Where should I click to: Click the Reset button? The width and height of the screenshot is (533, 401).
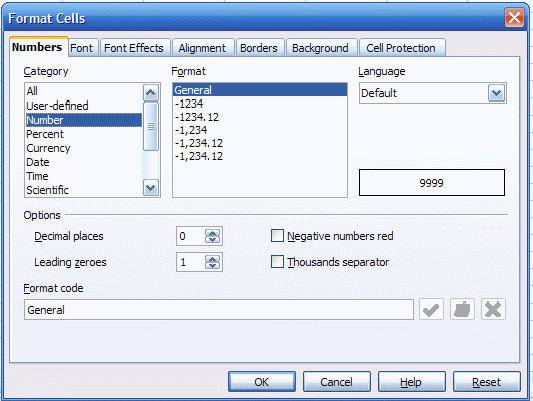pos(486,382)
